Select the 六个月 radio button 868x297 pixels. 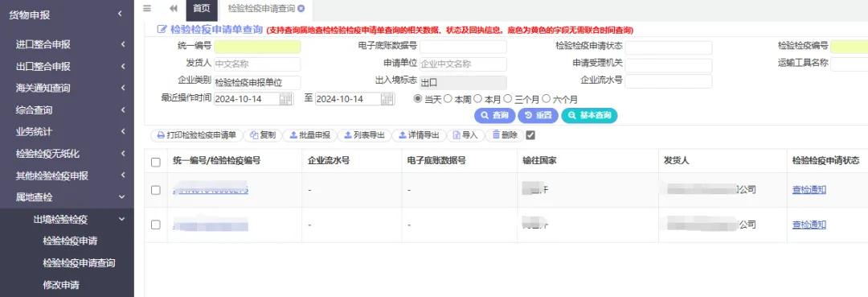pyautogui.click(x=546, y=99)
